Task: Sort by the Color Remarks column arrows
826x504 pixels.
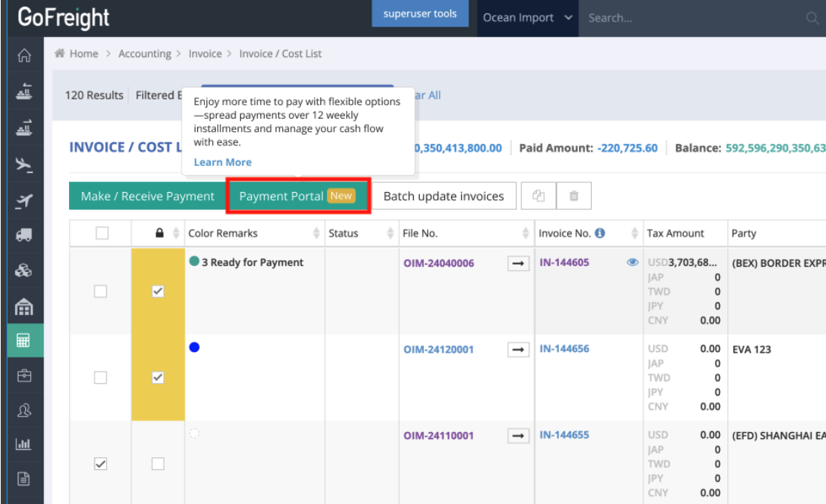Action: tap(317, 233)
